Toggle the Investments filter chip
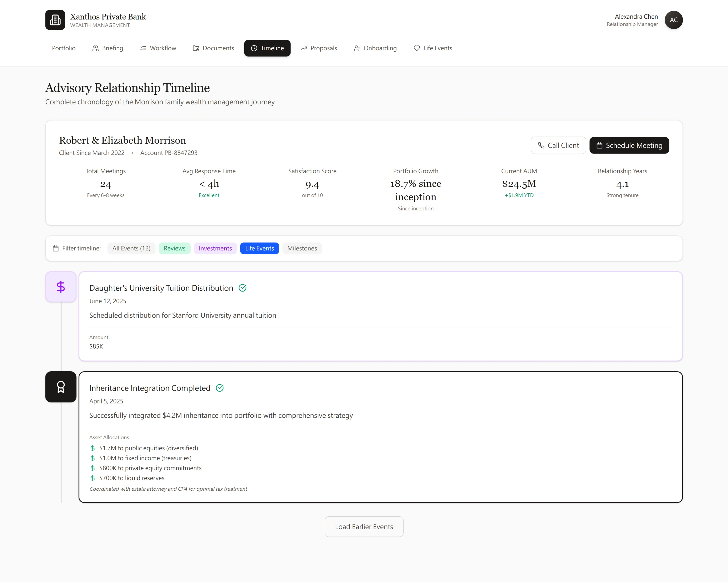The width and height of the screenshot is (728, 582). point(215,248)
